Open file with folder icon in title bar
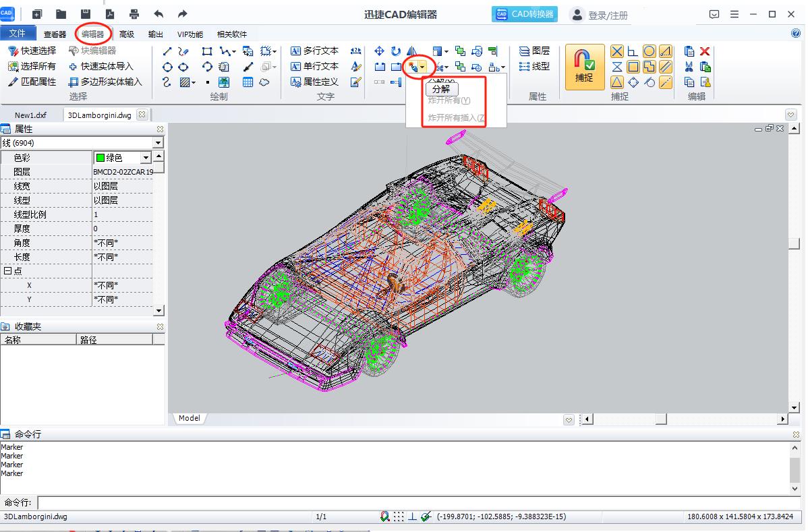Screen dimensions: 808x532 point(61,14)
